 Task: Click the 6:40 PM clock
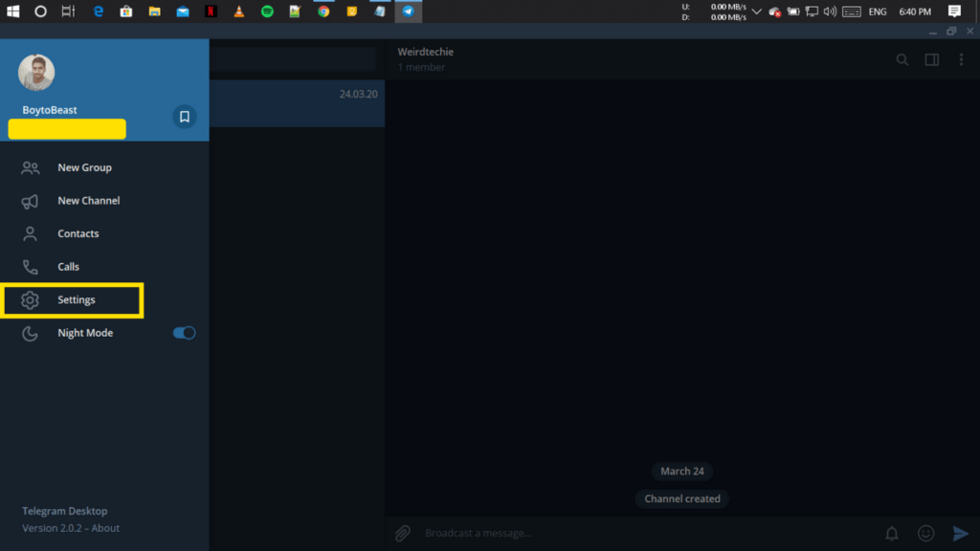915,11
